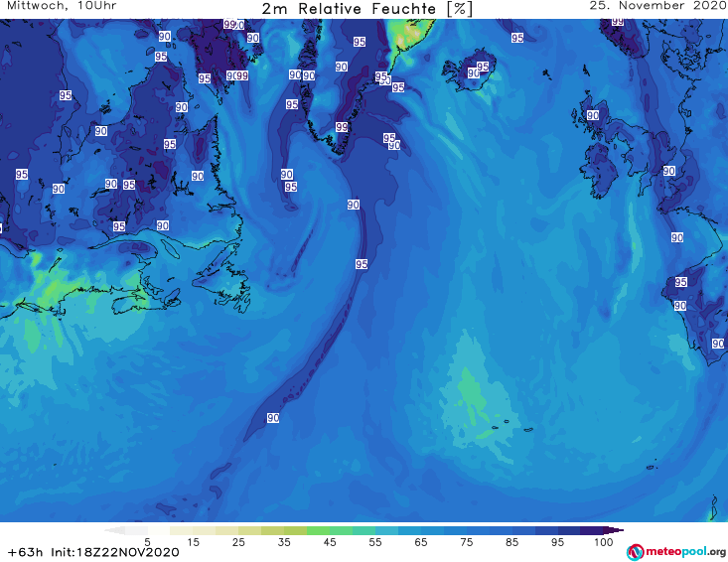Click the 'Mittwoch, 10Uhr' time label
The width and height of the screenshot is (728, 562).
62,6
